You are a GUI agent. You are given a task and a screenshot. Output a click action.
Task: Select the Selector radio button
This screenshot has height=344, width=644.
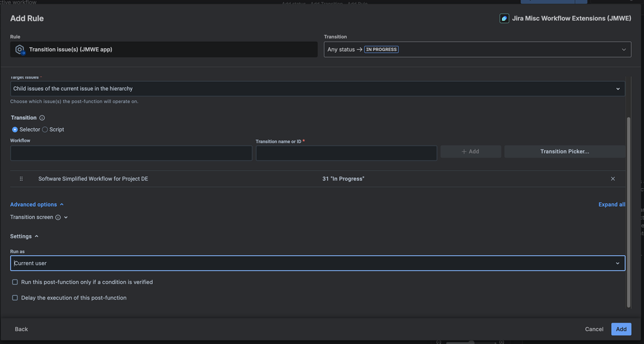[x=15, y=129]
